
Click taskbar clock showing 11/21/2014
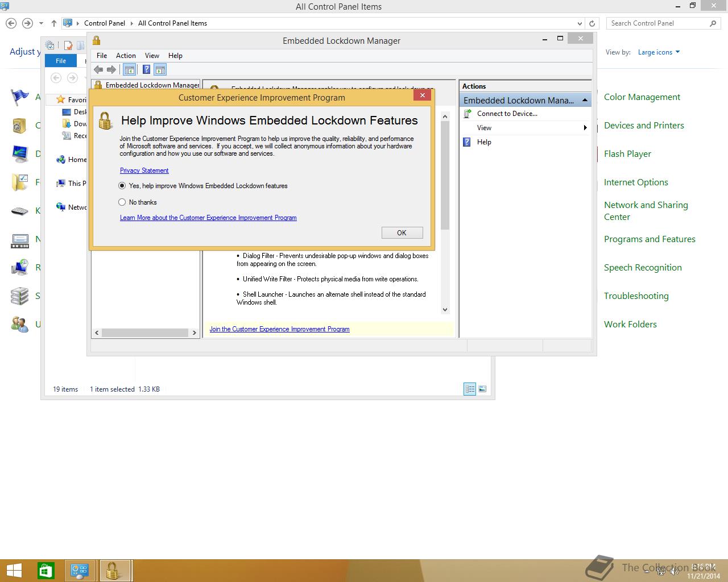click(x=703, y=571)
